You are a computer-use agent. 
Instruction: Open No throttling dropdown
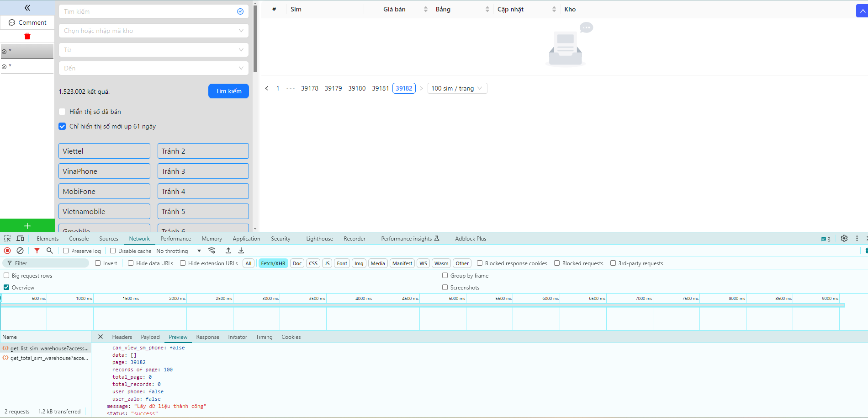[179, 251]
